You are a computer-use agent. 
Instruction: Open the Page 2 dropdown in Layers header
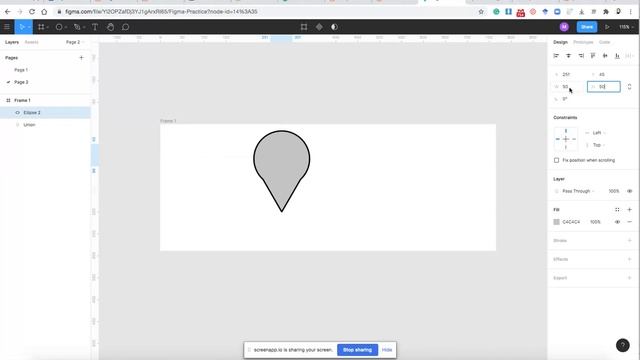75,42
